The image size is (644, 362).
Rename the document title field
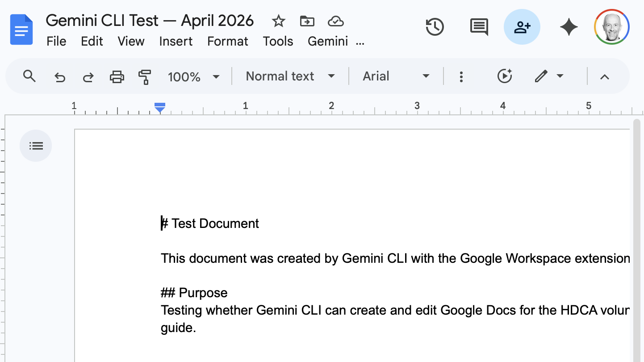[x=149, y=20]
